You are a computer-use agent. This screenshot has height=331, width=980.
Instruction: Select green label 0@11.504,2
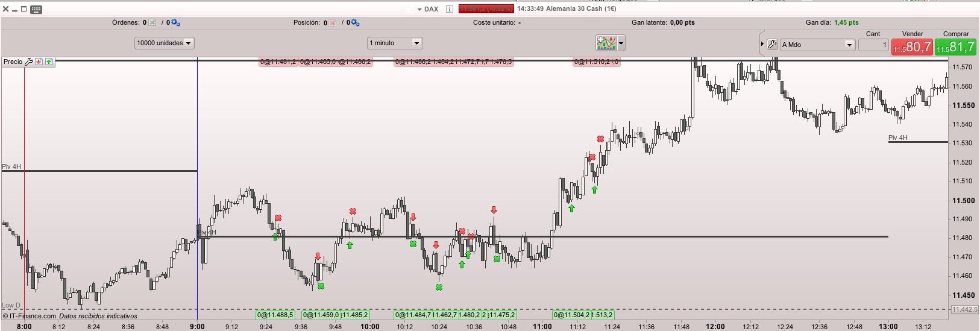(x=572, y=315)
